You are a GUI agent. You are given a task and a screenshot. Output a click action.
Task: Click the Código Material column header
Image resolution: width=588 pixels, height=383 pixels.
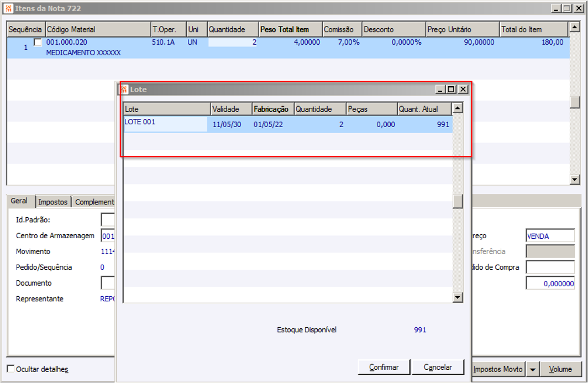(x=98, y=29)
